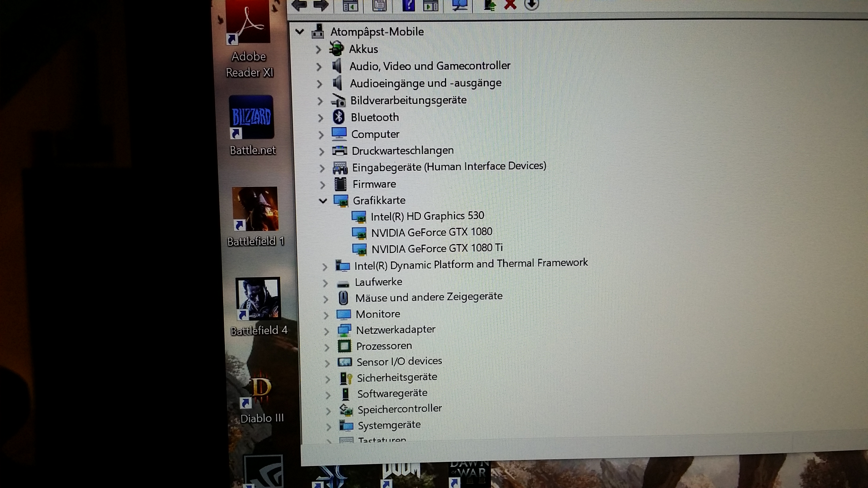Expand the Prozessoren category
The height and width of the screenshot is (488, 868).
pyautogui.click(x=326, y=347)
